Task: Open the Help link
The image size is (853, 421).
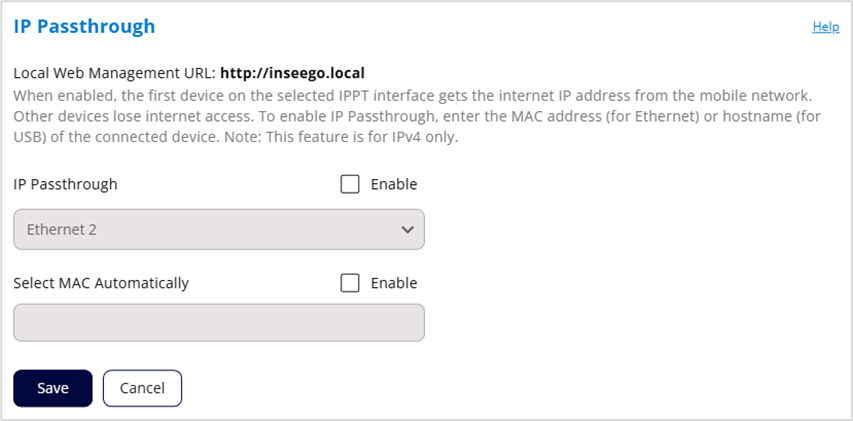Action: [825, 27]
